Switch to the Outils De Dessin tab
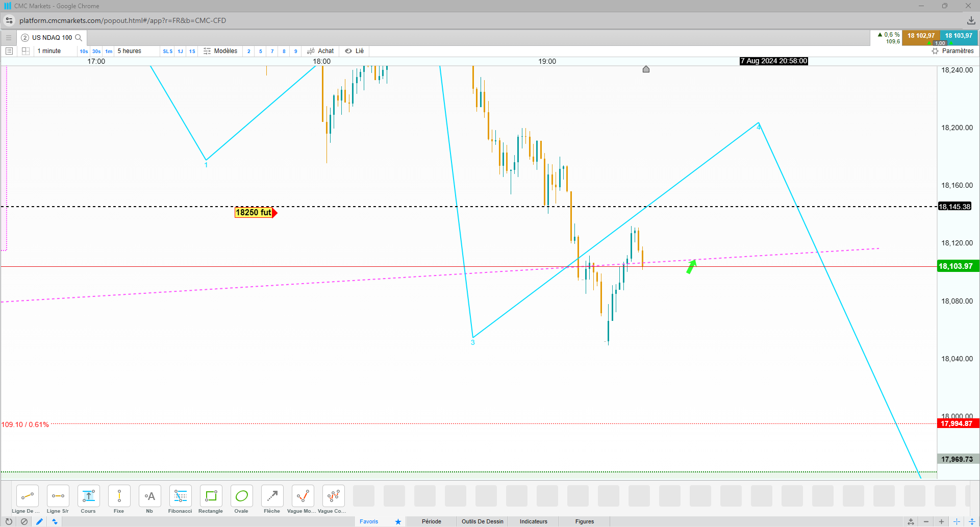The image size is (980, 527). (483, 521)
